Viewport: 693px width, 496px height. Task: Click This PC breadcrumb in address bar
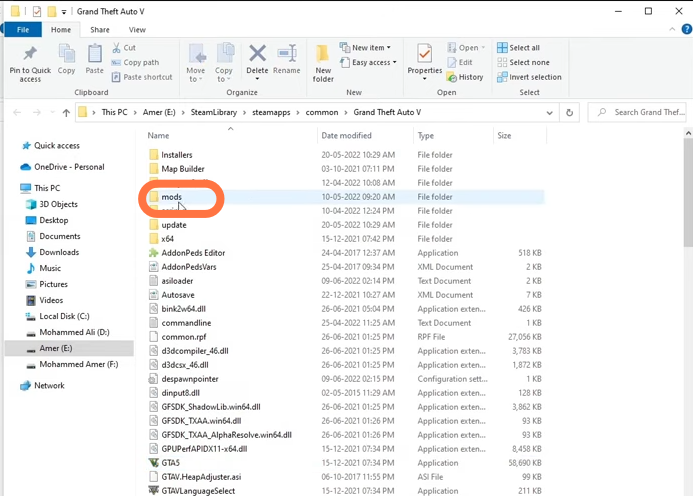point(114,112)
